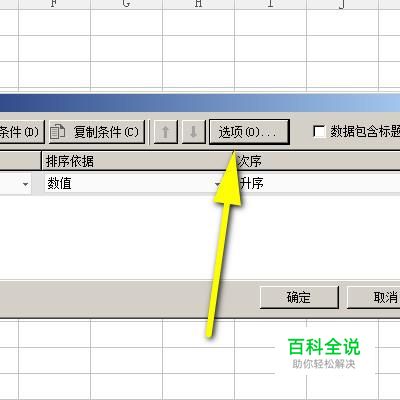Click the 次序 column header
This screenshot has height=400, width=400.
[317, 161]
